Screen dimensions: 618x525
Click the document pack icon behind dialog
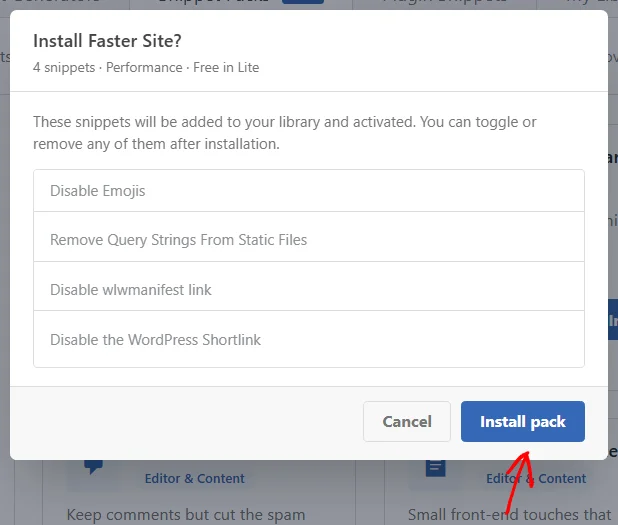coord(436,468)
